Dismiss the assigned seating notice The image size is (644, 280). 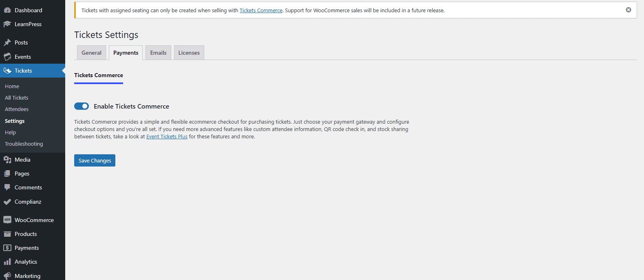tap(629, 10)
